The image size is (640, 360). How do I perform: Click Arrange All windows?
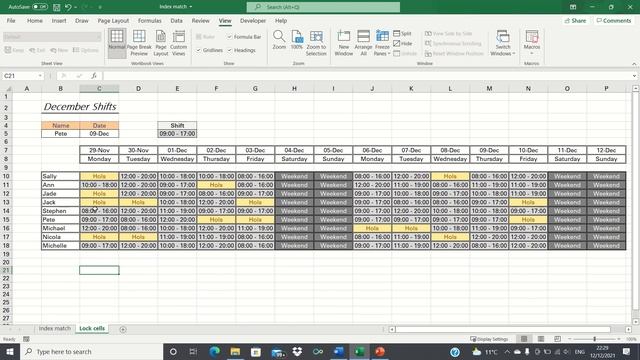363,42
